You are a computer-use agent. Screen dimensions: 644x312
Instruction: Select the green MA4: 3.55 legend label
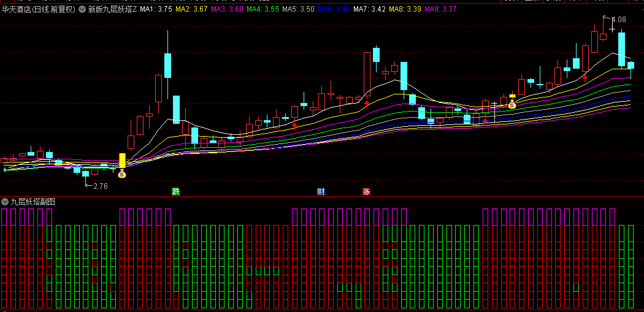click(x=263, y=9)
